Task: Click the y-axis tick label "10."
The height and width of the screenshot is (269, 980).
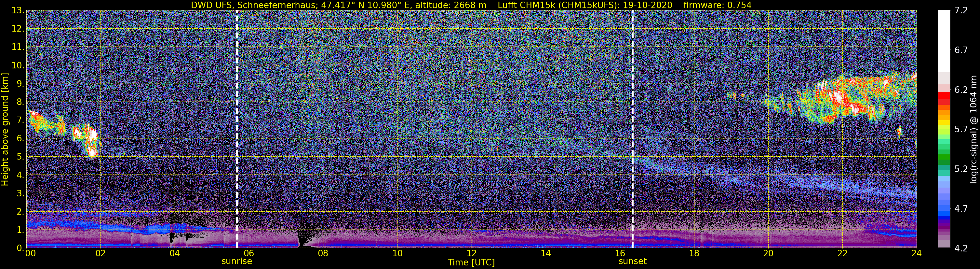Action: pos(18,65)
